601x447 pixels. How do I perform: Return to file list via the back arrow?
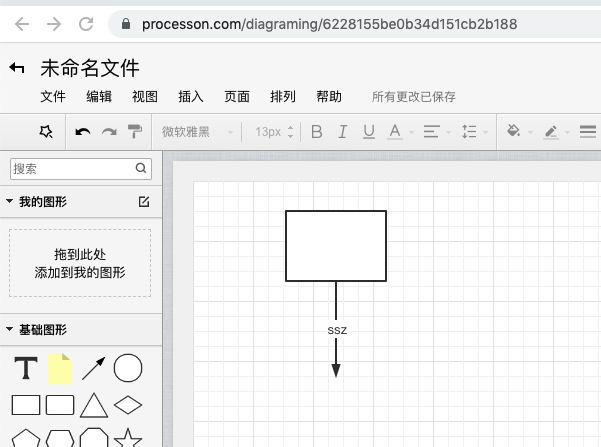(x=17, y=68)
